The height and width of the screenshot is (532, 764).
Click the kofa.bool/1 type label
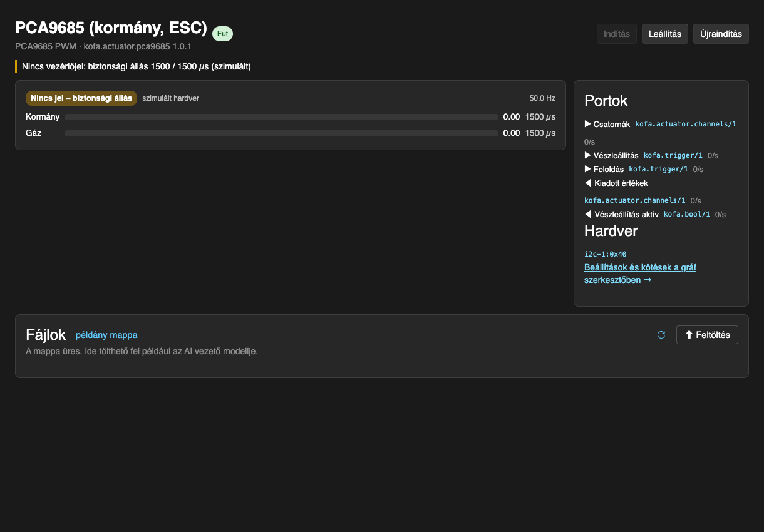[x=687, y=214]
